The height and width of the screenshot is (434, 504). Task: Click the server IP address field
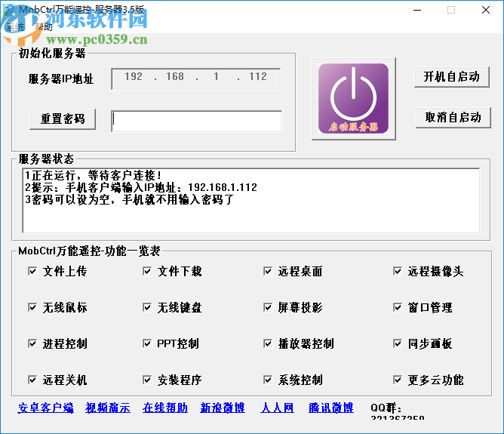[x=196, y=78]
